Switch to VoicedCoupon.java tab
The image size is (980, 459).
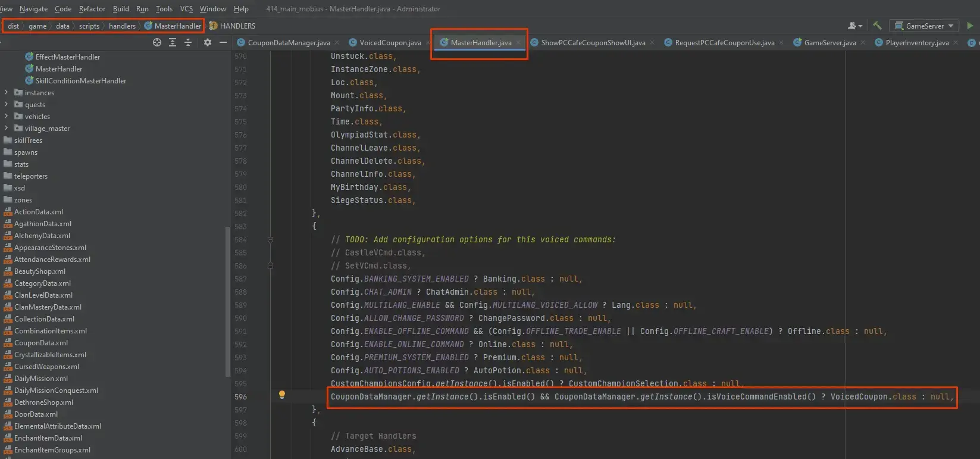tap(390, 42)
